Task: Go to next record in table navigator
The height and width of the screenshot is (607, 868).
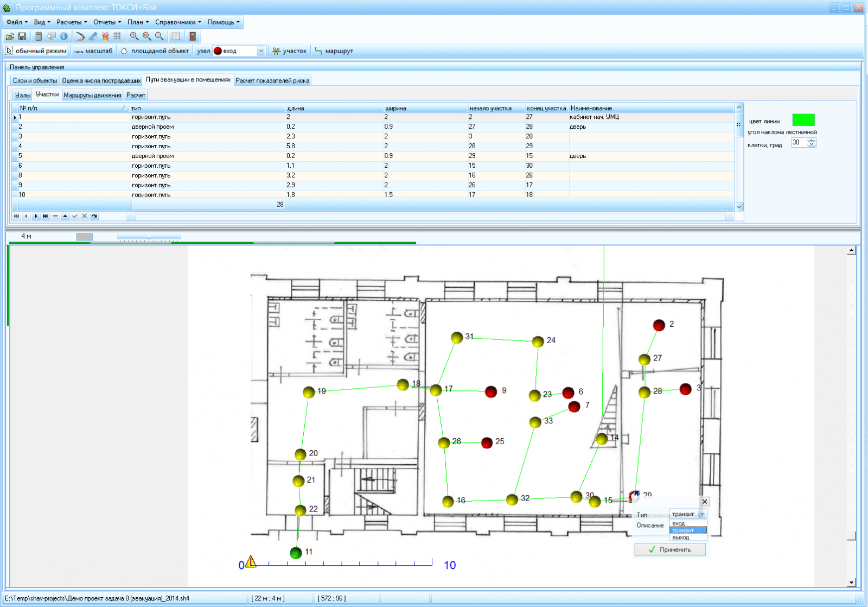Action: pyautogui.click(x=36, y=216)
